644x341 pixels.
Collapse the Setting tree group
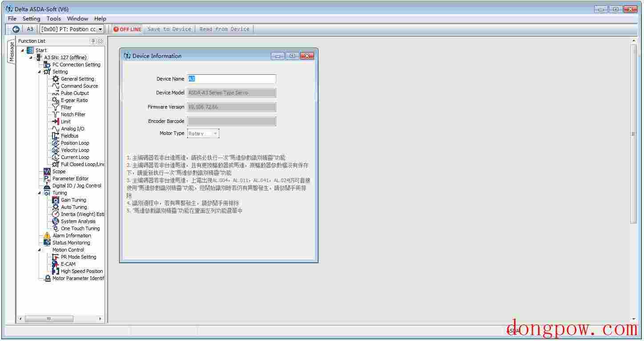(x=39, y=72)
